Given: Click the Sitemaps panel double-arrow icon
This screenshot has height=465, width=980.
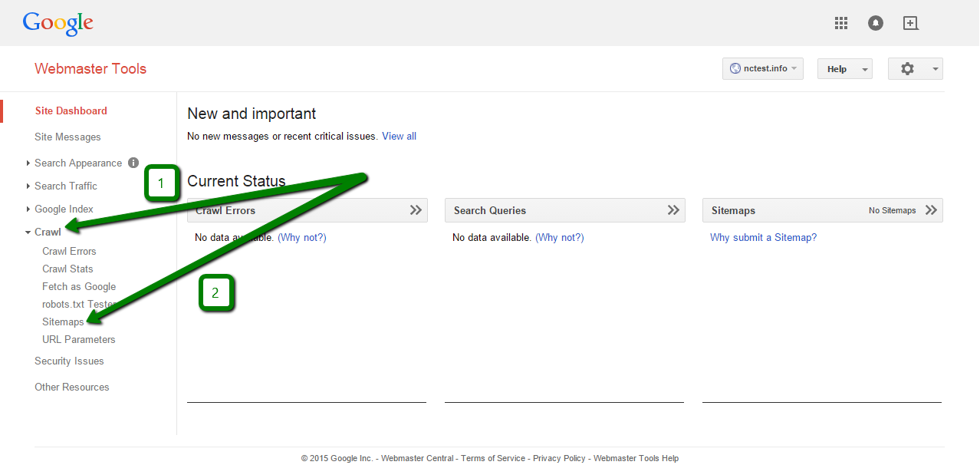Looking at the screenshot, I should point(931,210).
